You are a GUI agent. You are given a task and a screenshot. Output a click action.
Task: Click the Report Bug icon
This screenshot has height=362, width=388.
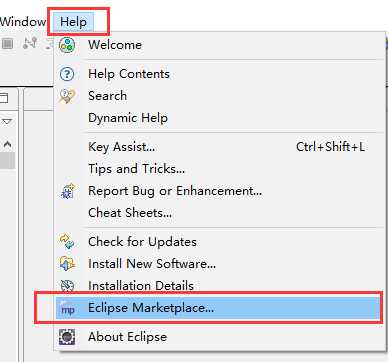coord(68,191)
